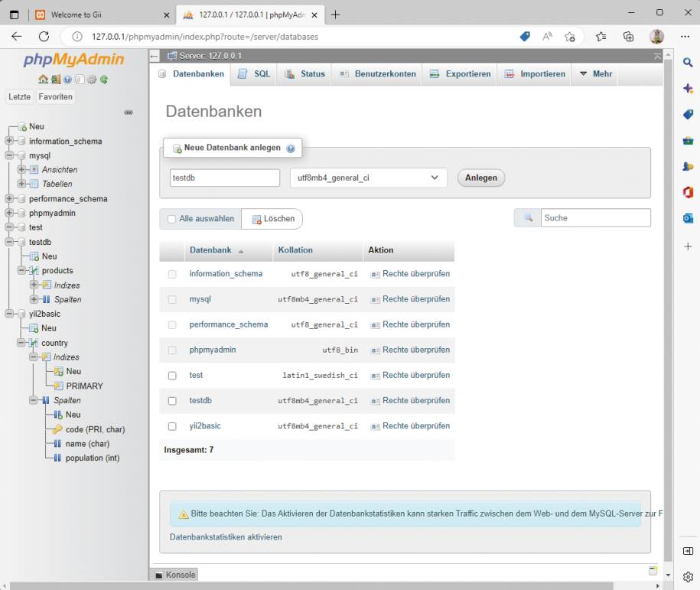Open the MariaDB documentation page icon
Viewport: 700px width, 590px height.
[x=80, y=80]
